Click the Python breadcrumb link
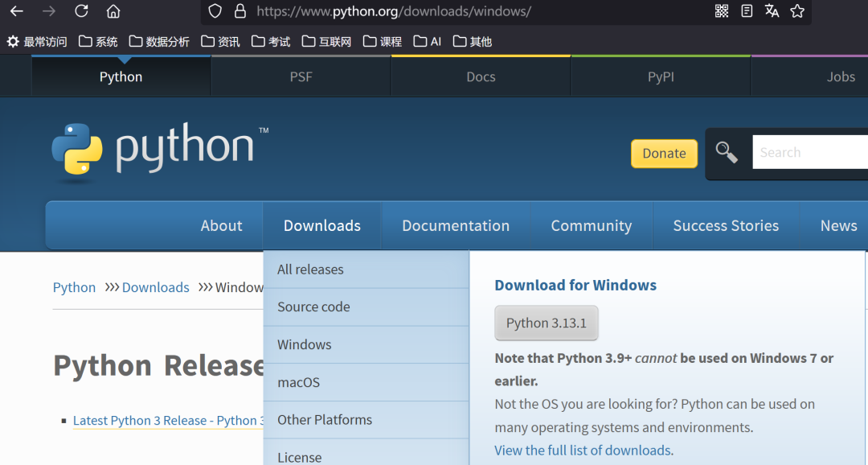The image size is (868, 465). click(74, 287)
